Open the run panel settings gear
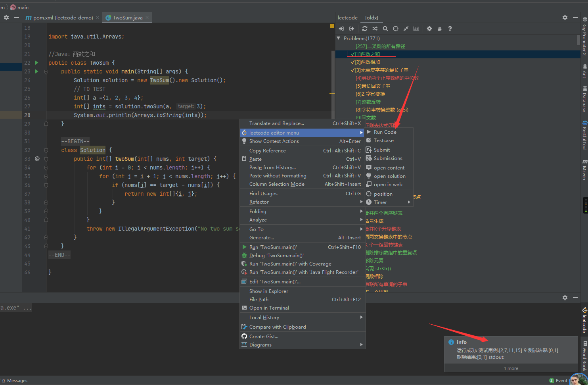Screen dimensions: 588x385 [565, 298]
